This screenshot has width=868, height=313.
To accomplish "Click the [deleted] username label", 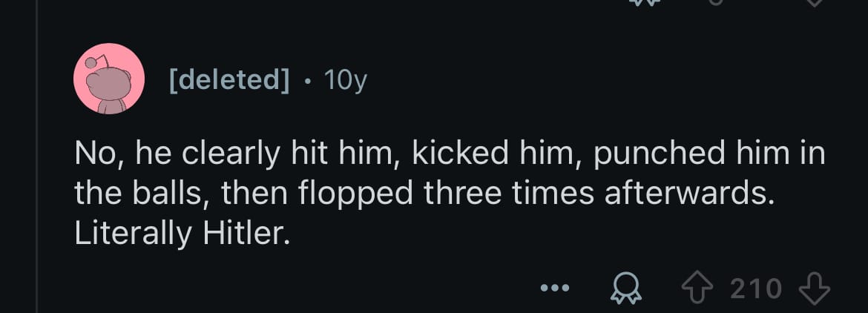I will coord(230,79).
